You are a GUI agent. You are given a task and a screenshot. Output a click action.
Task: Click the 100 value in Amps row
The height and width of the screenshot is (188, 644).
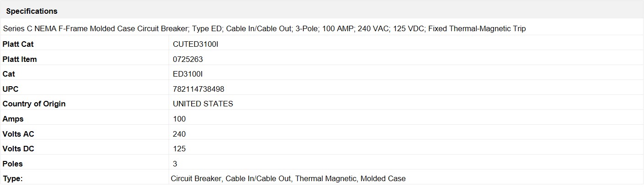tap(179, 119)
